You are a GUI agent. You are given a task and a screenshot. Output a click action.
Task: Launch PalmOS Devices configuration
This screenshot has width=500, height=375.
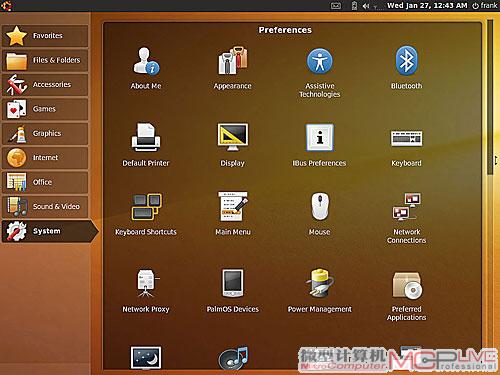233,291
